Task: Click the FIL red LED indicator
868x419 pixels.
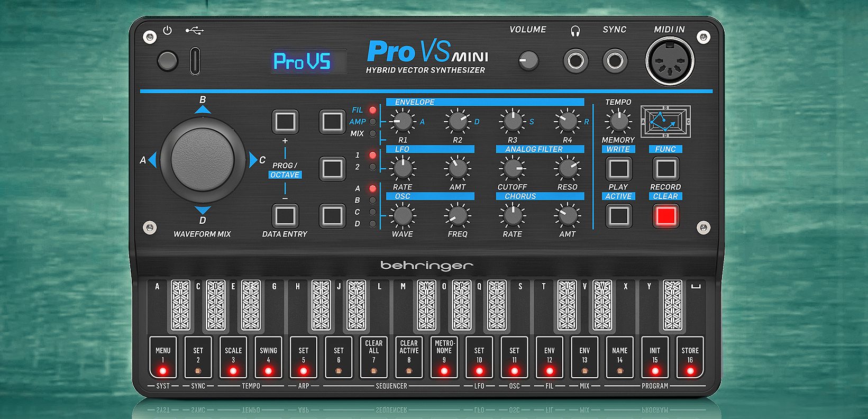Action: coord(373,110)
